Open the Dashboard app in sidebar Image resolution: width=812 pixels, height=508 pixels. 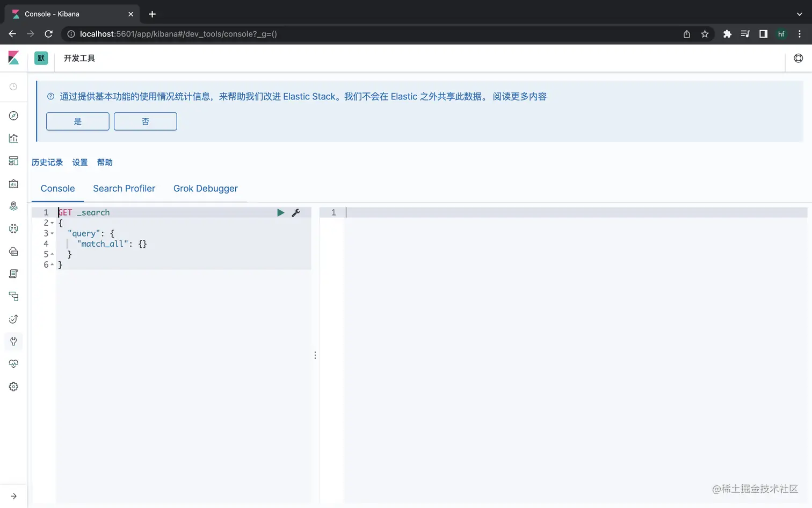(x=13, y=161)
